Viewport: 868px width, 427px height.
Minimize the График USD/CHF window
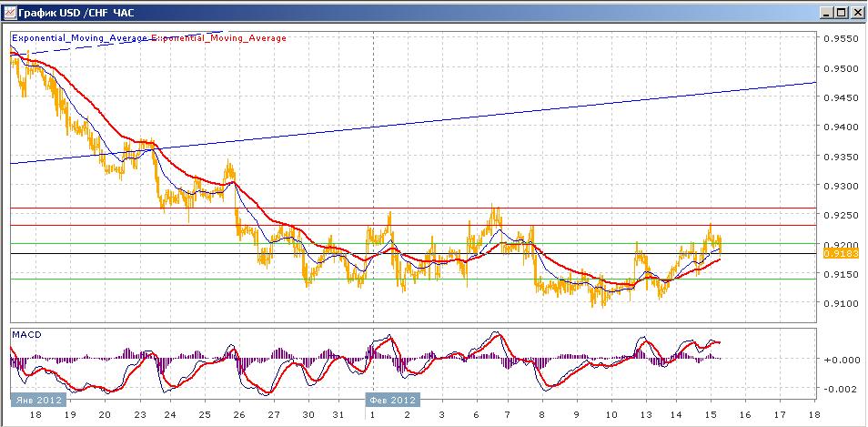[x=827, y=13]
